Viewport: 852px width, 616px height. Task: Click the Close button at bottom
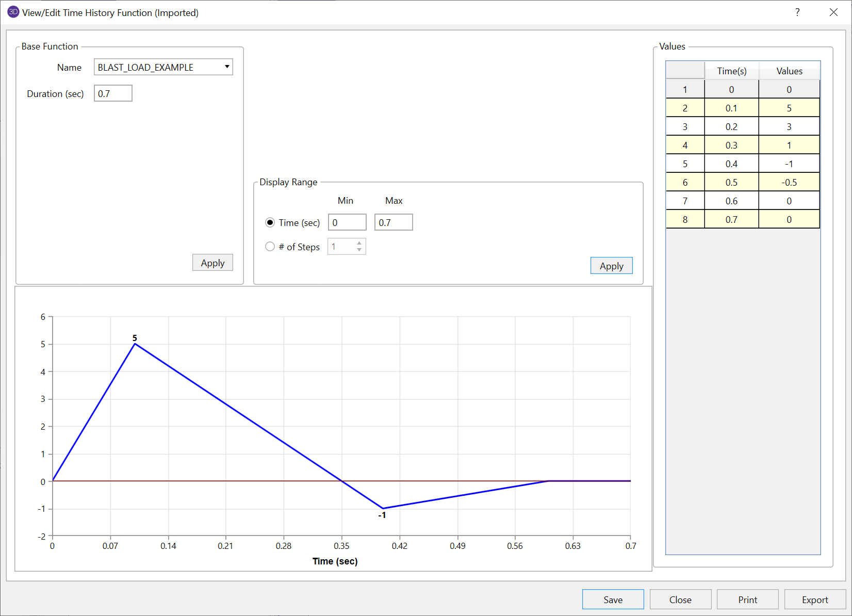pyautogui.click(x=680, y=599)
